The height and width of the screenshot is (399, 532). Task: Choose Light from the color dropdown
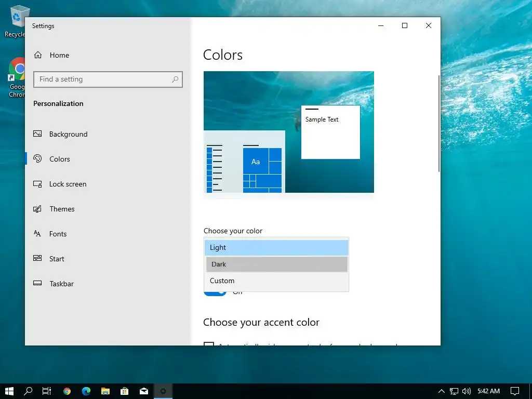276,248
